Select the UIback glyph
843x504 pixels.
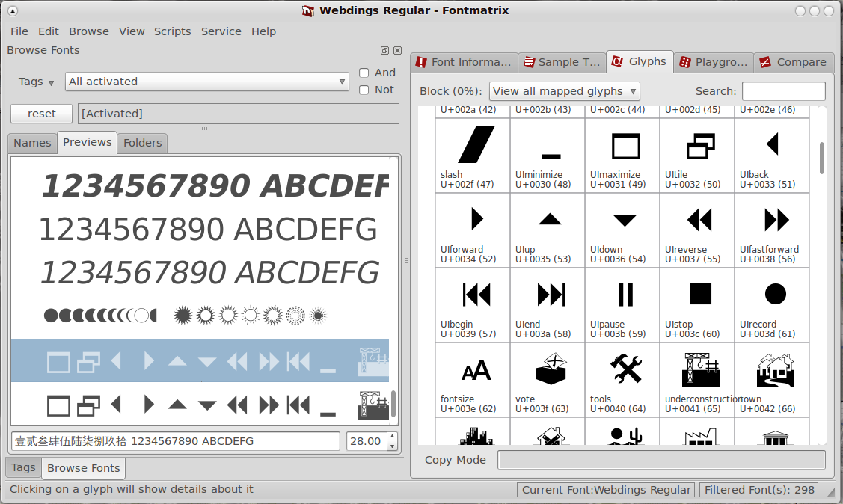[x=771, y=156]
